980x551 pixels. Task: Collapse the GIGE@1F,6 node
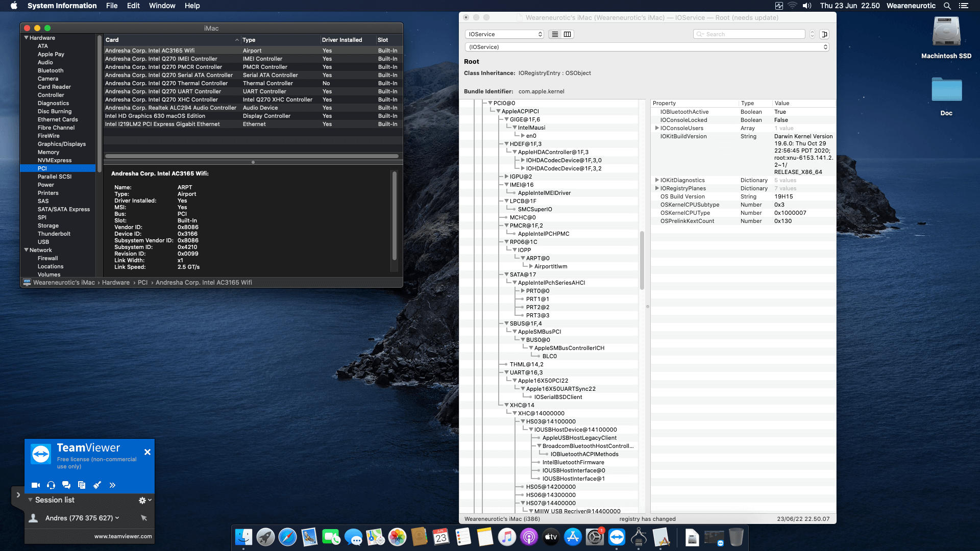coord(506,119)
